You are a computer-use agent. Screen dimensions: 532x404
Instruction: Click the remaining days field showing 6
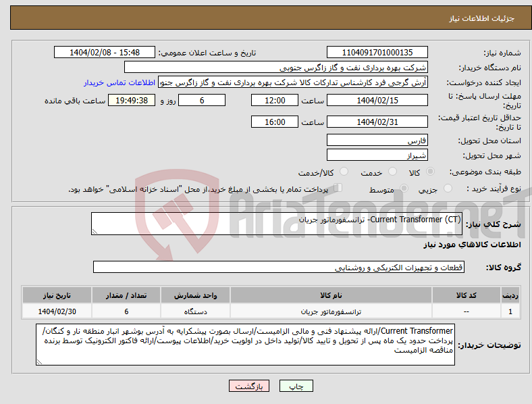tap(202, 100)
